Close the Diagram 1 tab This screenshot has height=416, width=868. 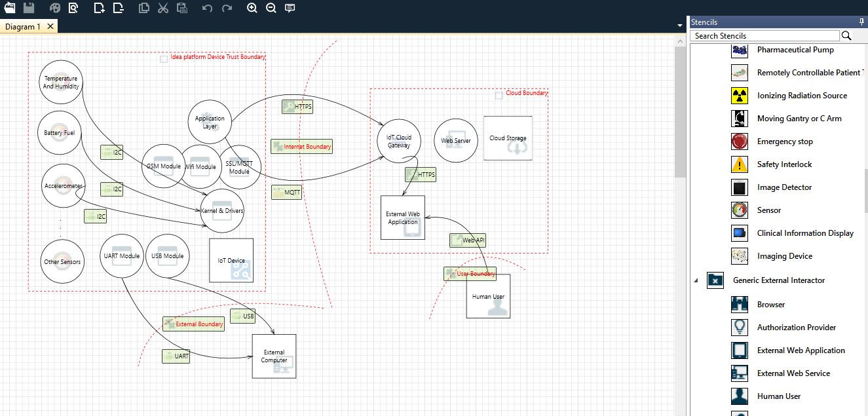pos(51,27)
